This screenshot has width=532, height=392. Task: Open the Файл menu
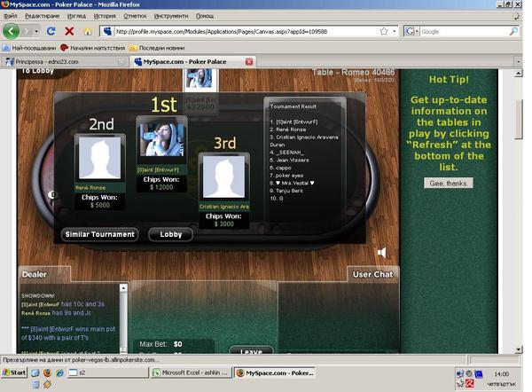coord(10,16)
